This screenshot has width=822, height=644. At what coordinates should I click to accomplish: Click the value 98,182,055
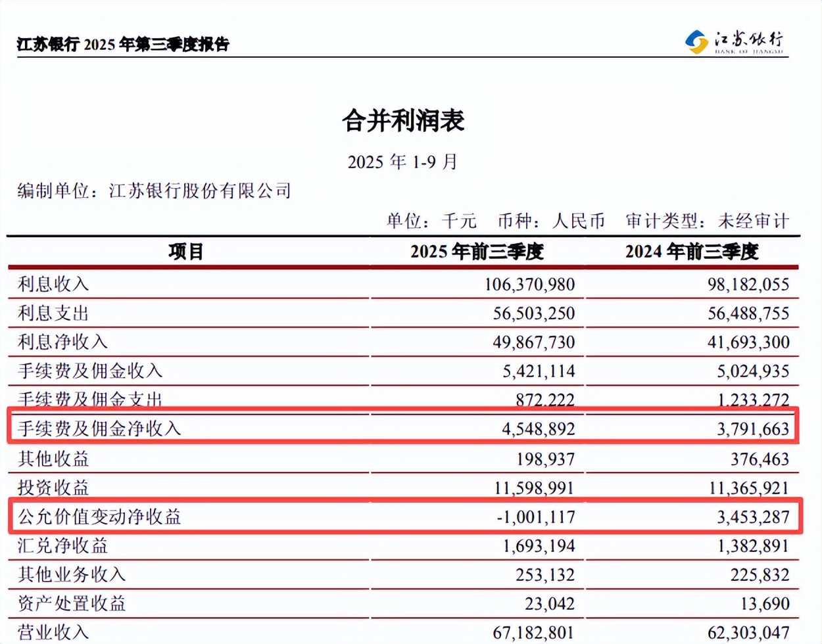[748, 285]
